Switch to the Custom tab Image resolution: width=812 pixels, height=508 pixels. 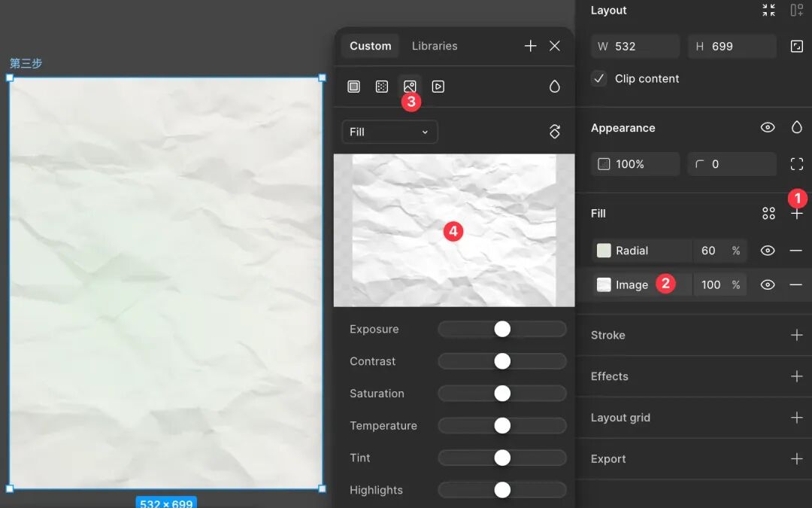coord(370,46)
